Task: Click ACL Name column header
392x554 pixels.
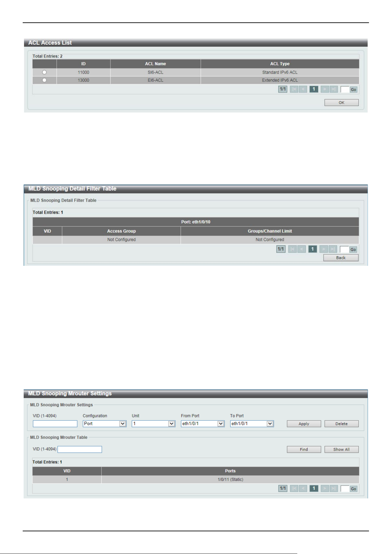Action: click(156, 64)
